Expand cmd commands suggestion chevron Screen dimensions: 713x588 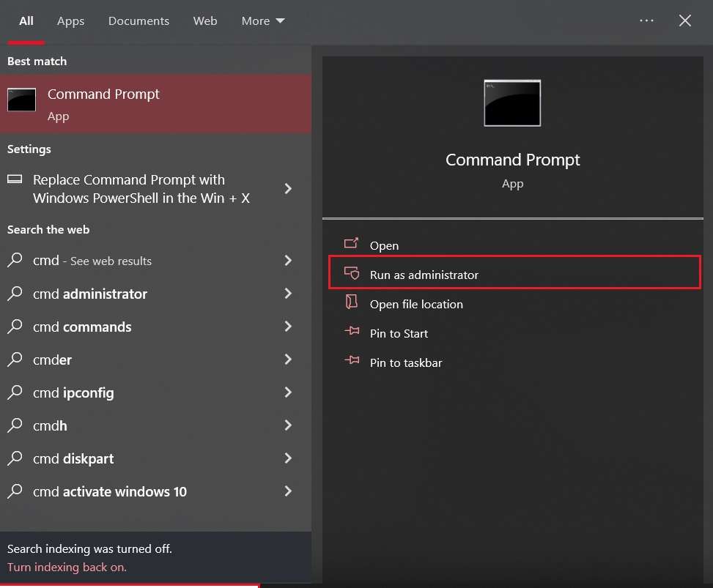288,327
